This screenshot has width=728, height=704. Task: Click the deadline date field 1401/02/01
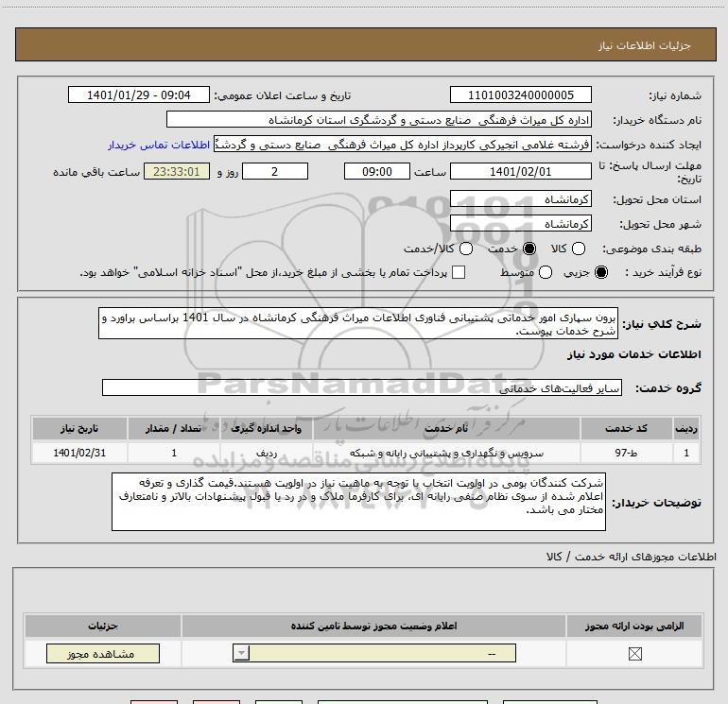point(520,172)
